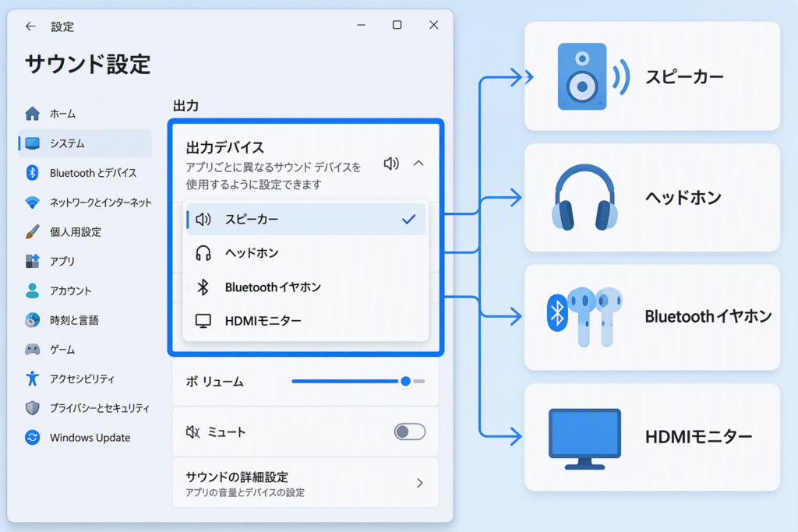The height and width of the screenshot is (532, 798).
Task: Click the ゲーム controller icon
Action: [33, 350]
